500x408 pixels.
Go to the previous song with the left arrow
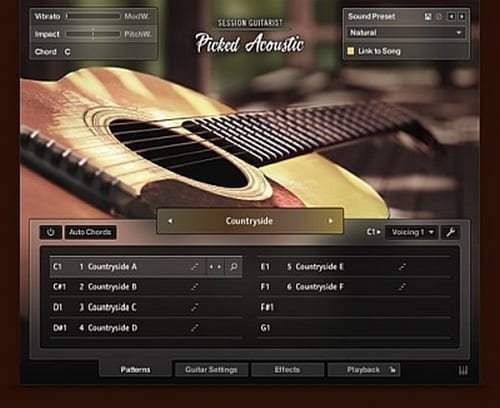tap(170, 221)
